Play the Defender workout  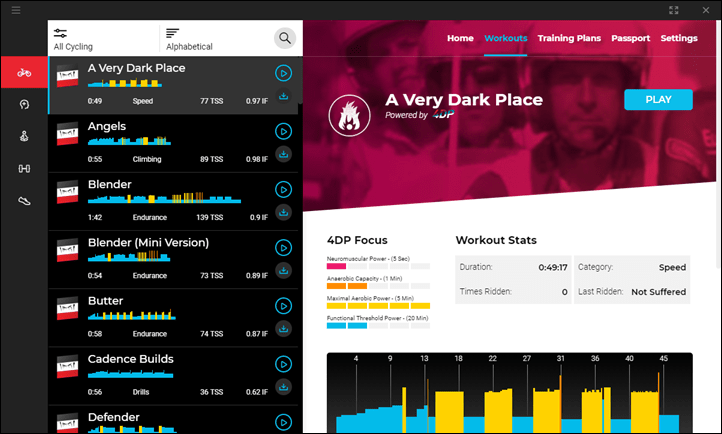[283, 422]
